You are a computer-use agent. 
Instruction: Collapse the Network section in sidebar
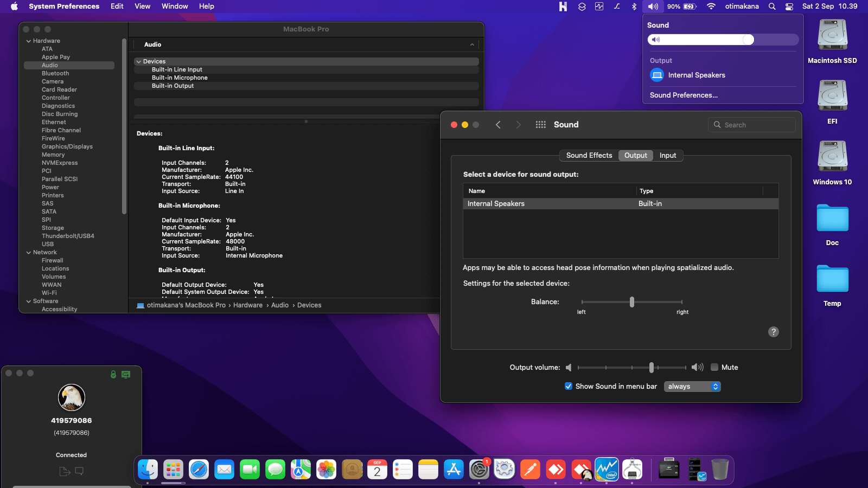pos(28,253)
